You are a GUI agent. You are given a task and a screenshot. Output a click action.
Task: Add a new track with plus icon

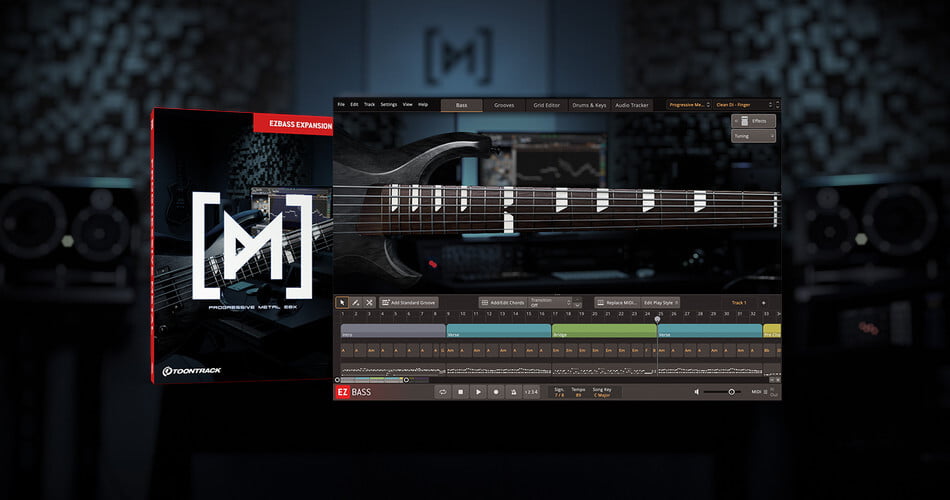(763, 302)
